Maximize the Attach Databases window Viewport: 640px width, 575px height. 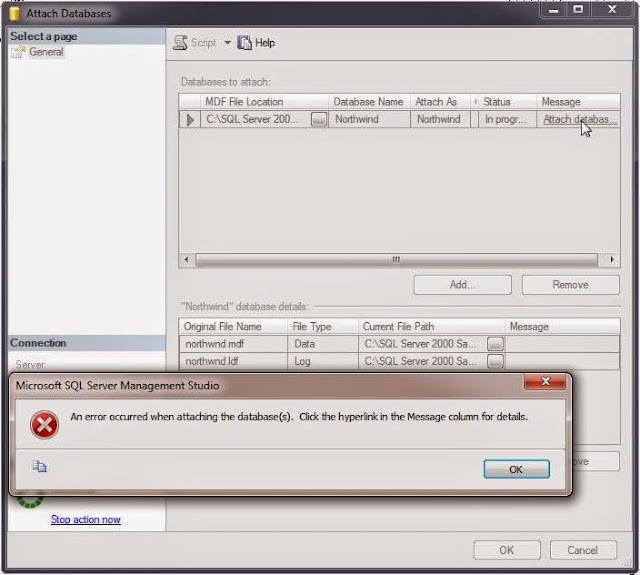coord(578,10)
